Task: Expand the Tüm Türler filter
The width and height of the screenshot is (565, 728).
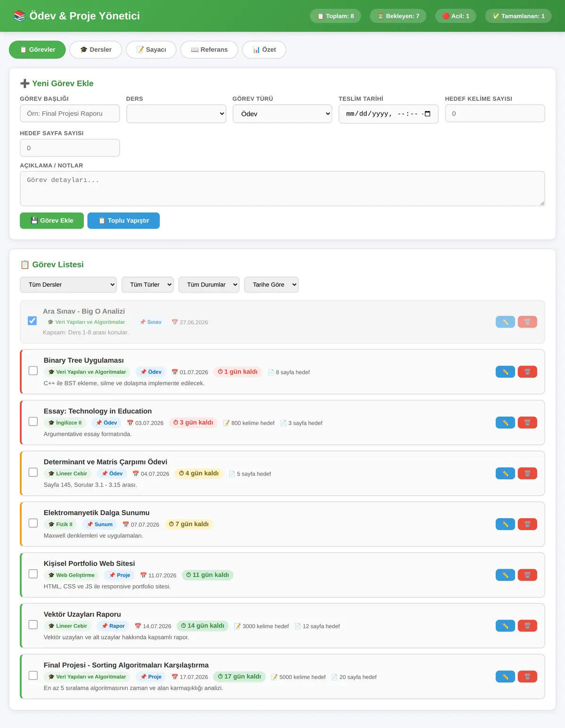Action: tap(148, 285)
